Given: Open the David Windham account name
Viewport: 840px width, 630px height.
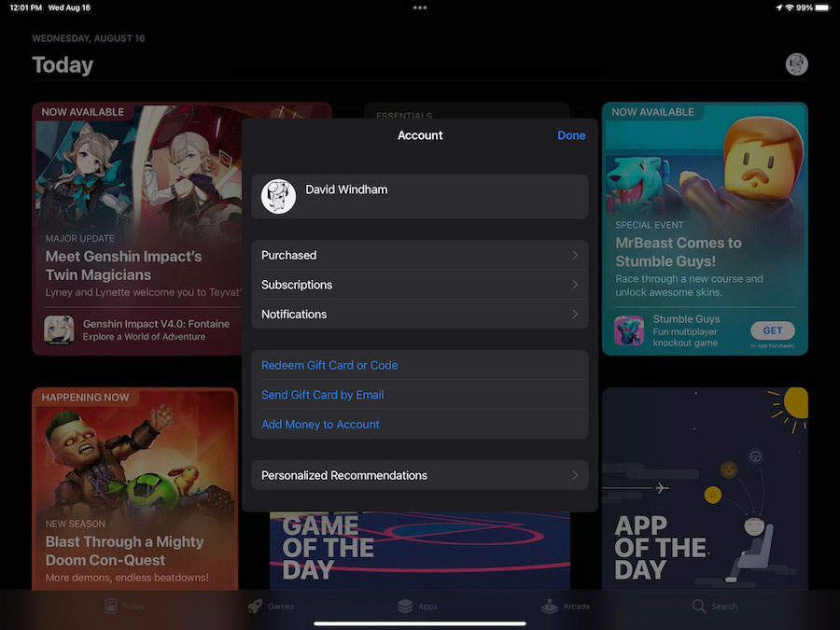Looking at the screenshot, I should (x=346, y=189).
